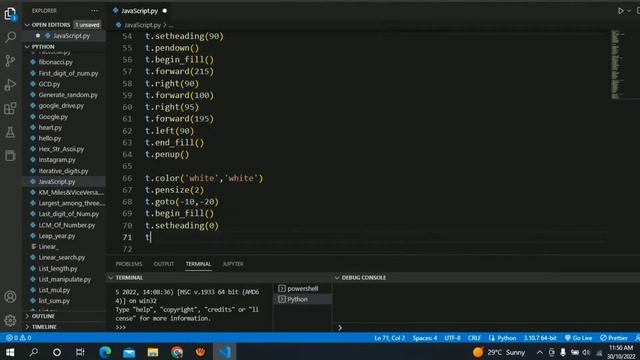
Task: Open the Testing flask icon view
Action: click(10, 132)
